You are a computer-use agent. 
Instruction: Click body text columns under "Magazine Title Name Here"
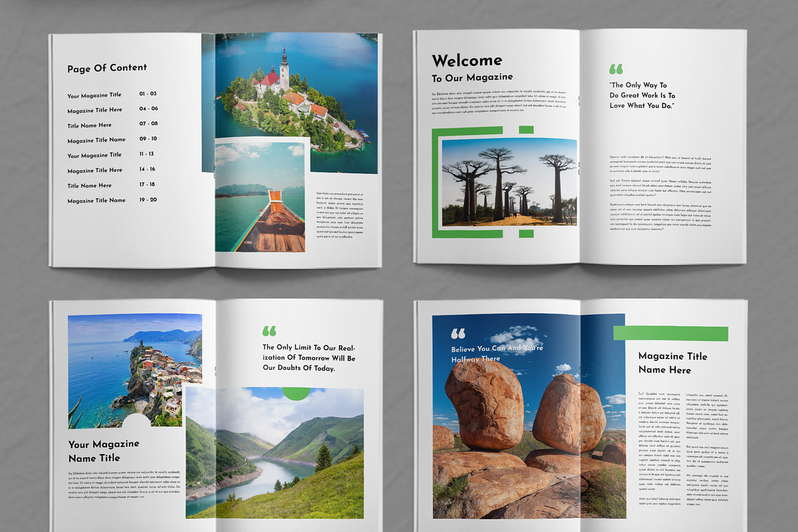pyautogui.click(x=684, y=449)
